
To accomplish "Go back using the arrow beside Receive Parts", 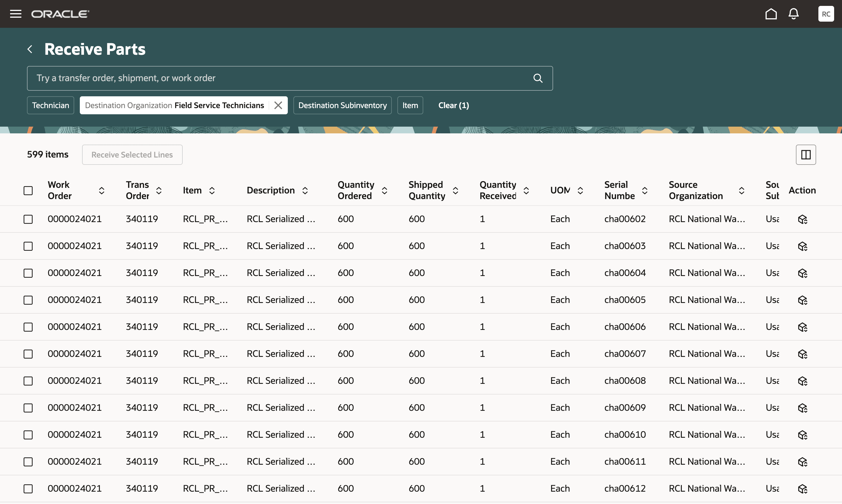I will click(30, 49).
